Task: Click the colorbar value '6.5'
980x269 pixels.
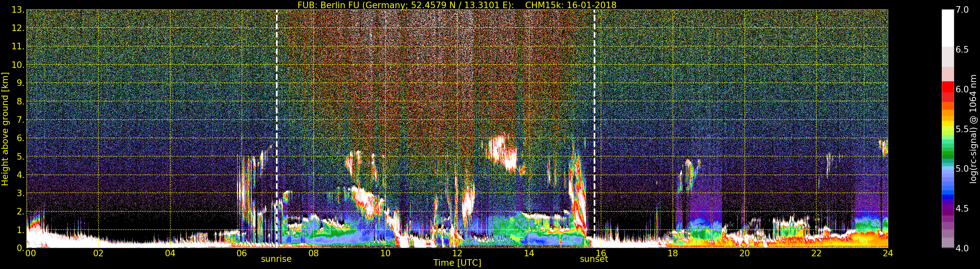Action: [x=962, y=50]
